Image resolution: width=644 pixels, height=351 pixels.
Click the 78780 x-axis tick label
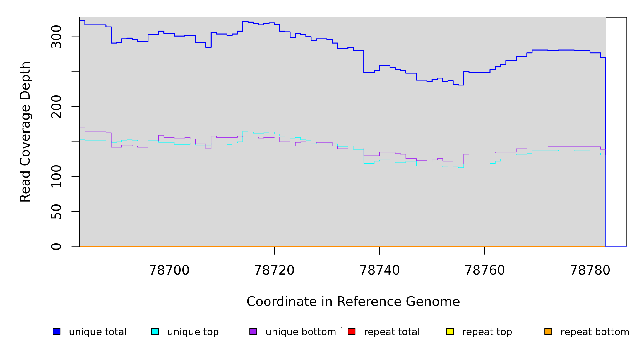(590, 270)
